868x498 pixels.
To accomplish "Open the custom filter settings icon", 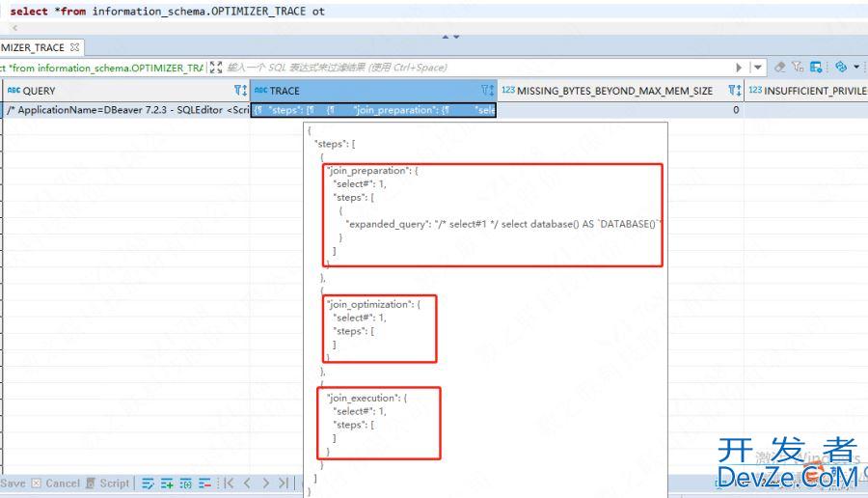I will 798,67.
